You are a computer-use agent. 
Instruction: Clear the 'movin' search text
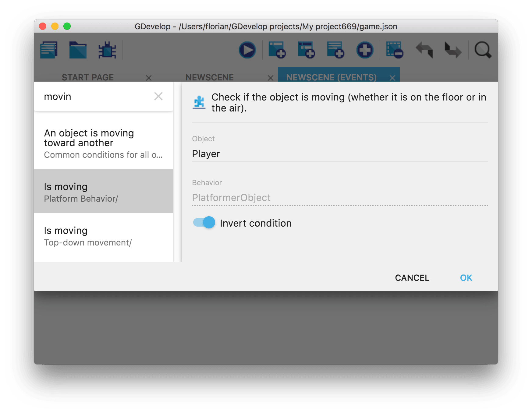click(158, 96)
